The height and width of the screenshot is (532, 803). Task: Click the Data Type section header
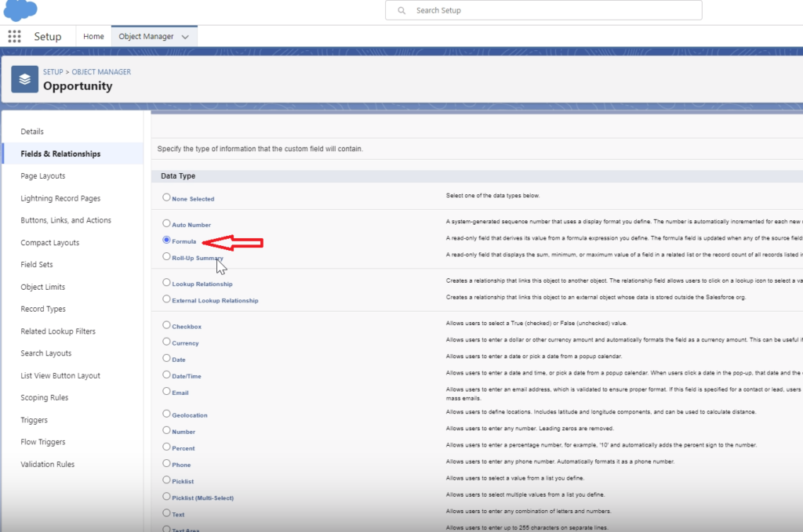point(178,176)
